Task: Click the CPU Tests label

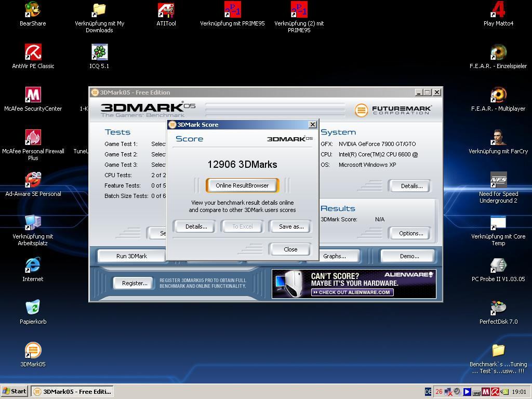Action: click(x=118, y=175)
